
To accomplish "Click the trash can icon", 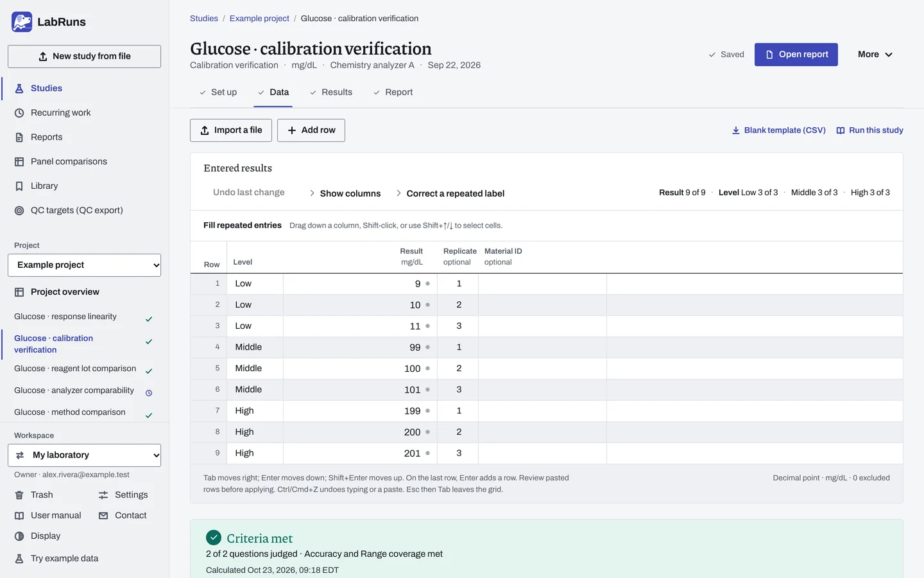I will [19, 495].
